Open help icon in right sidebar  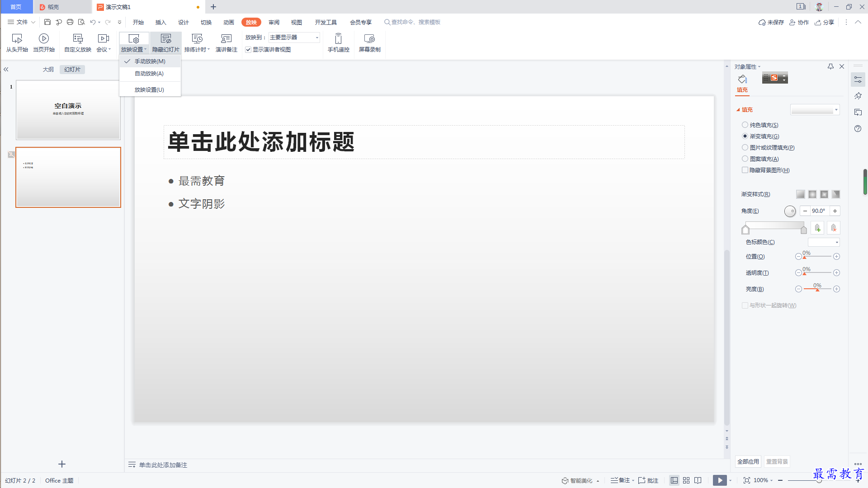[x=858, y=129]
